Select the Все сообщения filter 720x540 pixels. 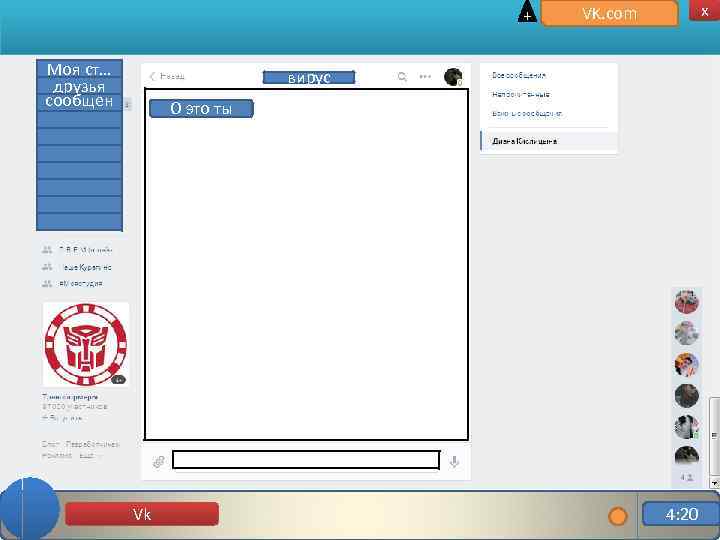(x=518, y=75)
